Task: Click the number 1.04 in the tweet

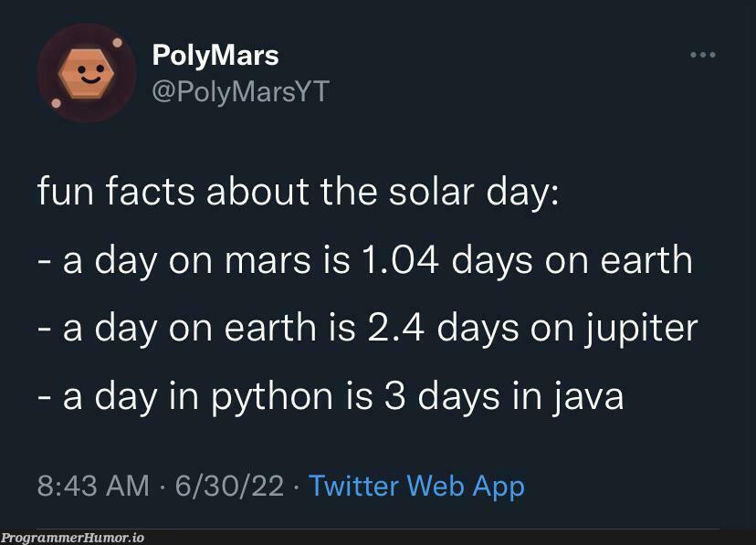Action: tap(397, 261)
